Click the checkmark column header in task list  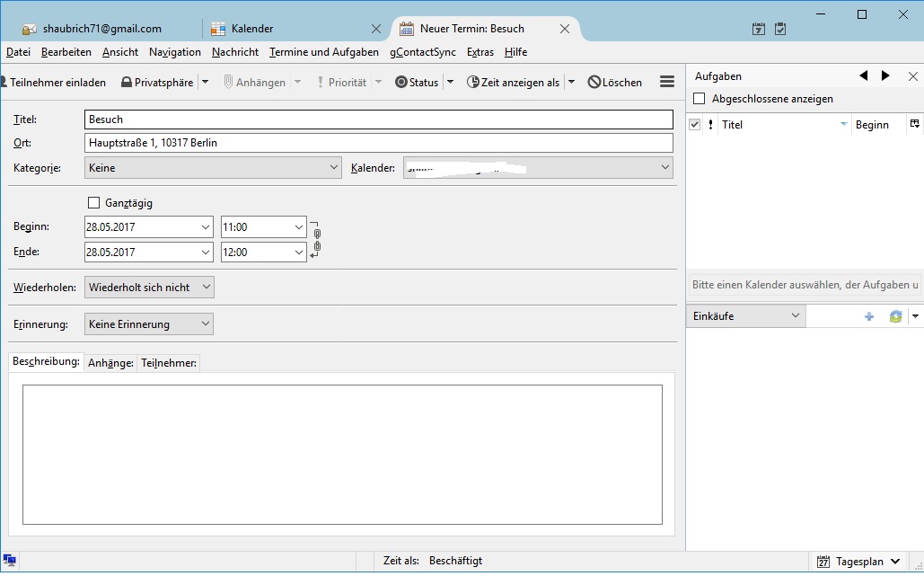click(x=694, y=125)
